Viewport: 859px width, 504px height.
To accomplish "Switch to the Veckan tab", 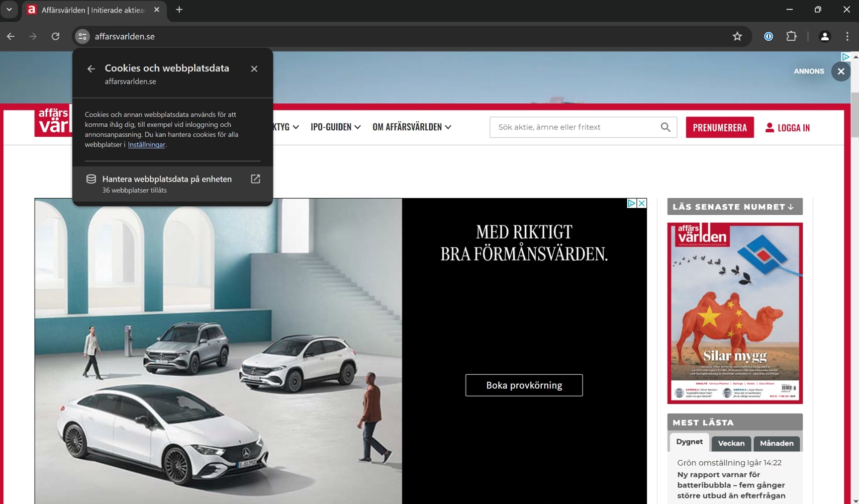I will [731, 443].
